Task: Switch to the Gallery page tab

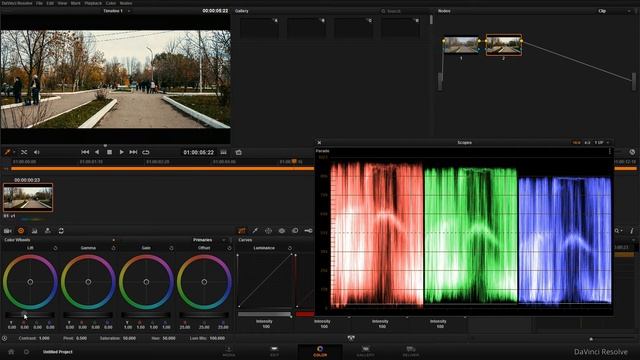Action: (365, 351)
